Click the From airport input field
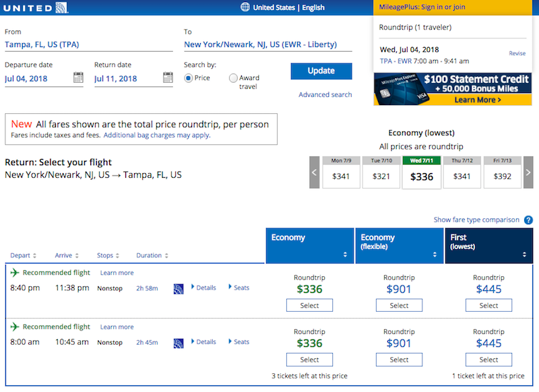The height and width of the screenshot is (392, 539). [x=88, y=45]
